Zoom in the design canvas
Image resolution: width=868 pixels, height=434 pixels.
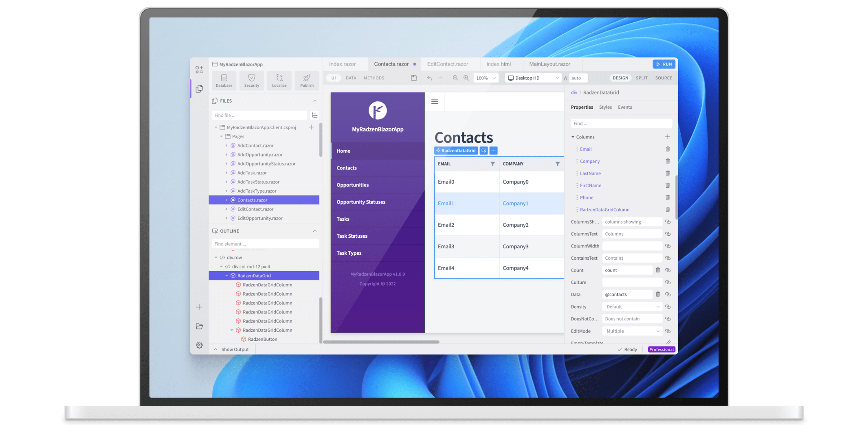[466, 78]
